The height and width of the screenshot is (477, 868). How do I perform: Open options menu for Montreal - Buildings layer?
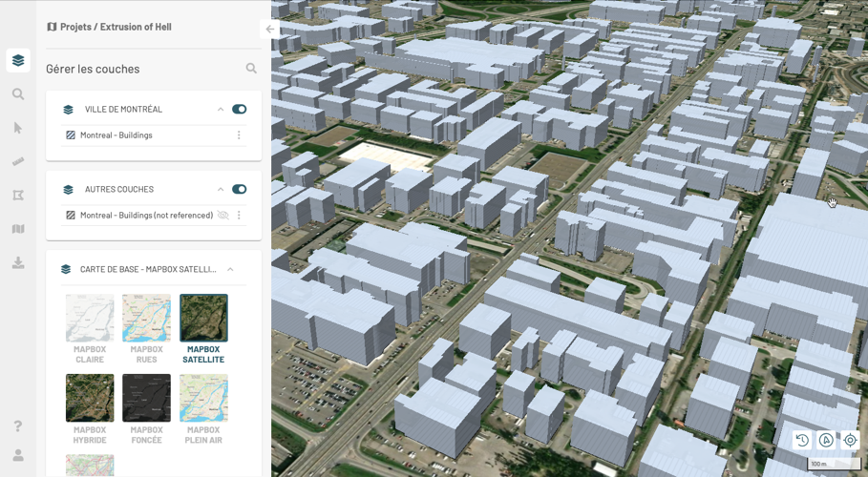coord(239,135)
